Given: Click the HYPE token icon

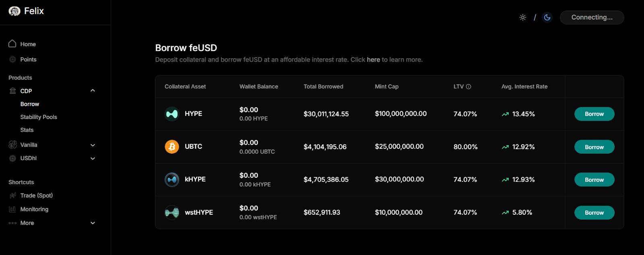Looking at the screenshot, I should pos(172,114).
